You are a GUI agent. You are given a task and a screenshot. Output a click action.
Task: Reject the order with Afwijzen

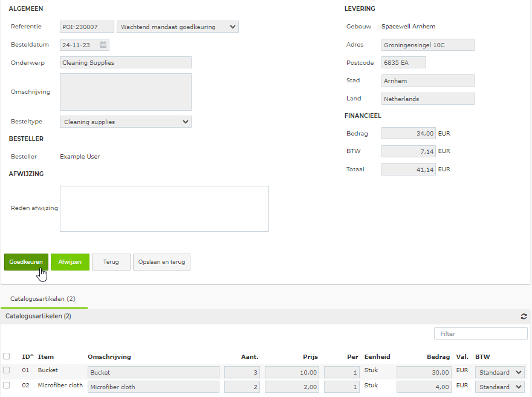[70, 262]
